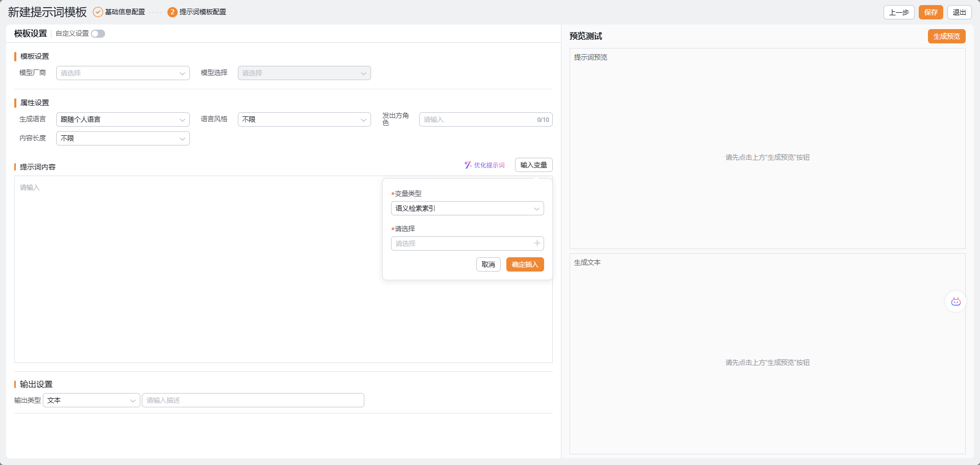
Task: Click the plus icon in 请选择 field
Action: point(537,243)
